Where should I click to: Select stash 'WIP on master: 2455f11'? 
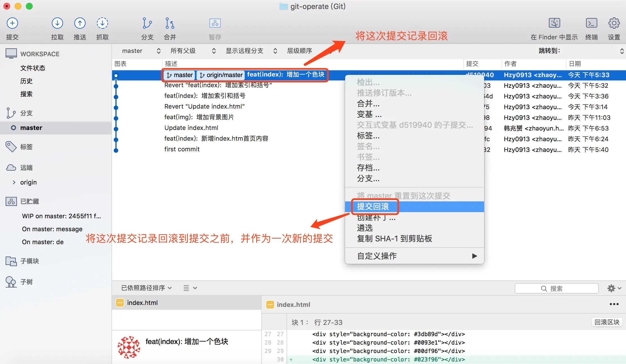pyautogui.click(x=61, y=216)
